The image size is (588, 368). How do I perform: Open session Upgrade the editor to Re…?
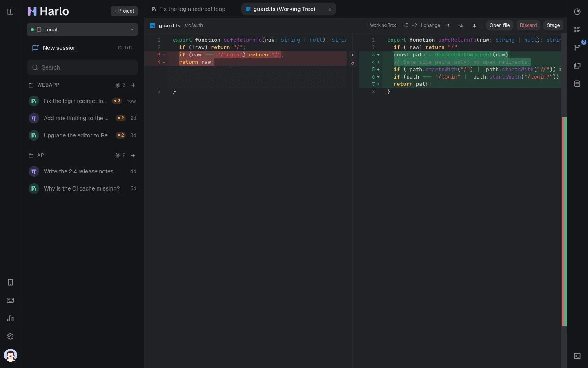point(82,135)
